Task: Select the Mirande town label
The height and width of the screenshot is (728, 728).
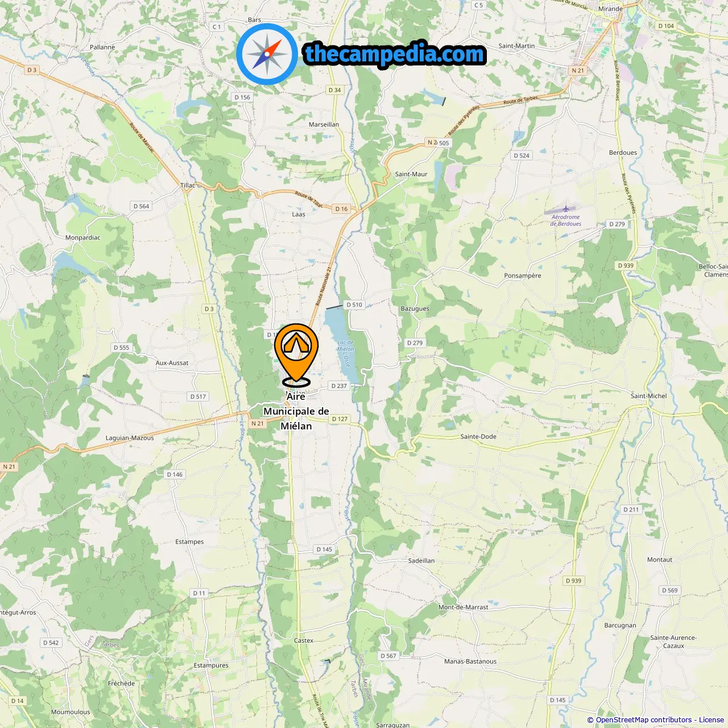Action: [610, 9]
